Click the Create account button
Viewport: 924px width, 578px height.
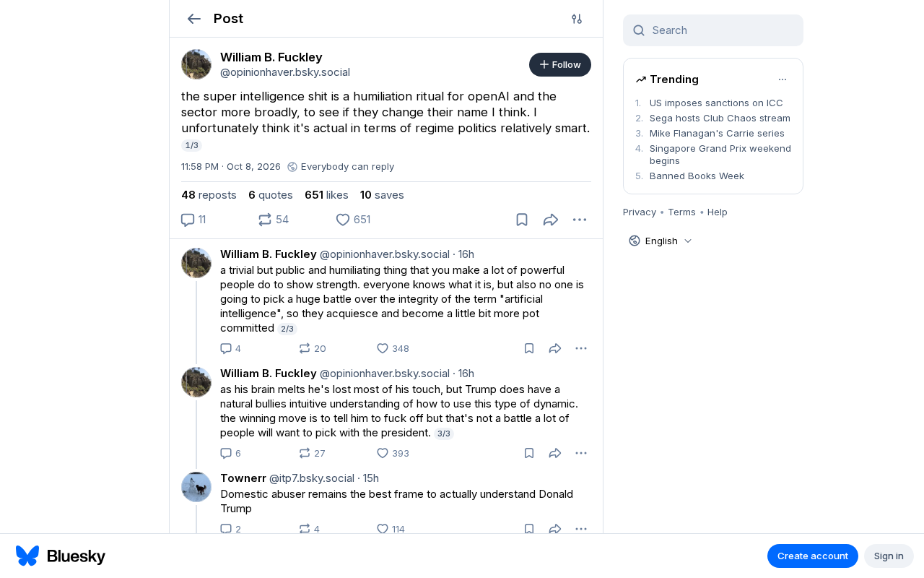(813, 556)
